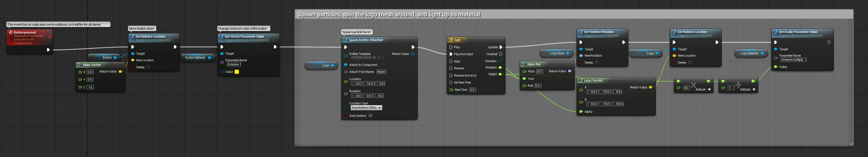
Task: Click the Finished exec pin on Spin node
Action: click(501, 54)
